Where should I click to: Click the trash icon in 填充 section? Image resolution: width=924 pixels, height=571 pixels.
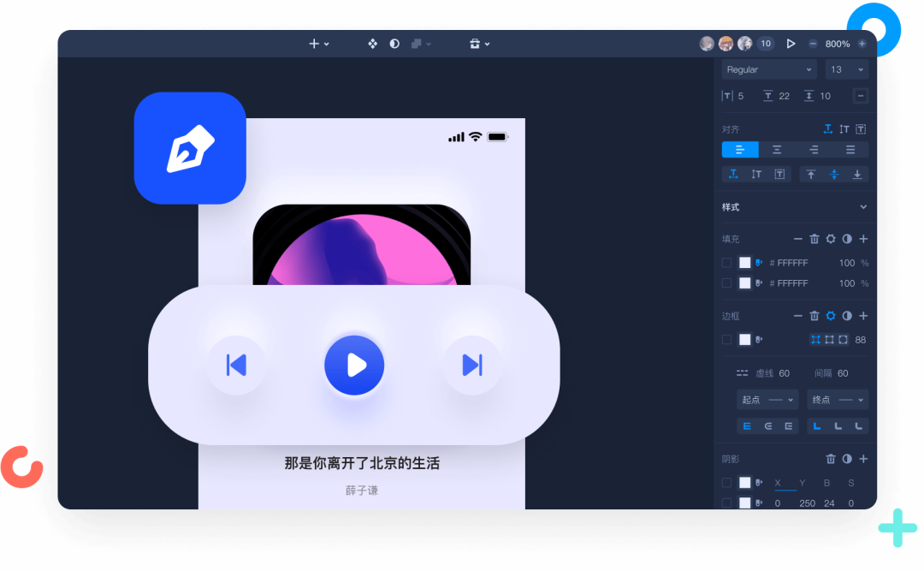(814, 239)
